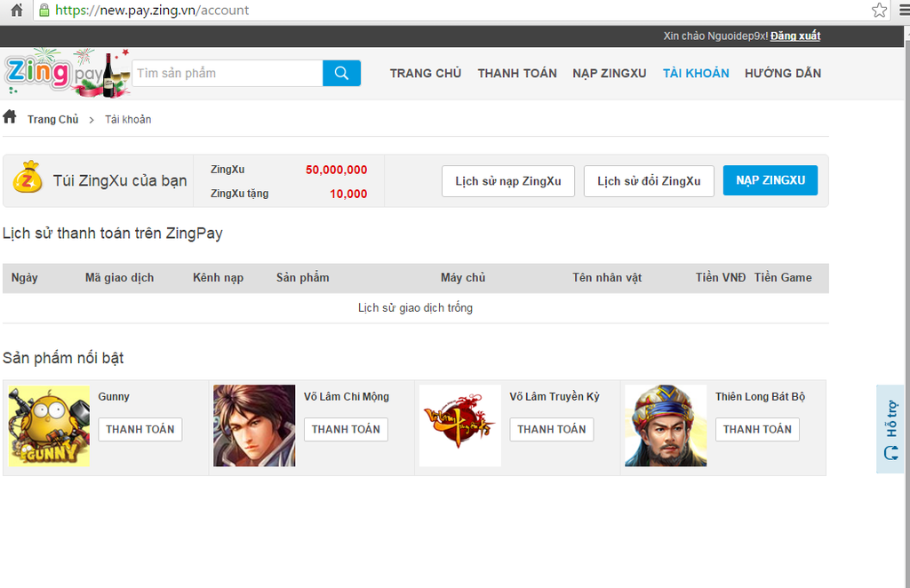Click THANH TOÁN under Võ Lâm Chi Mộng
Viewport: 910px width, 588px height.
pos(346,429)
